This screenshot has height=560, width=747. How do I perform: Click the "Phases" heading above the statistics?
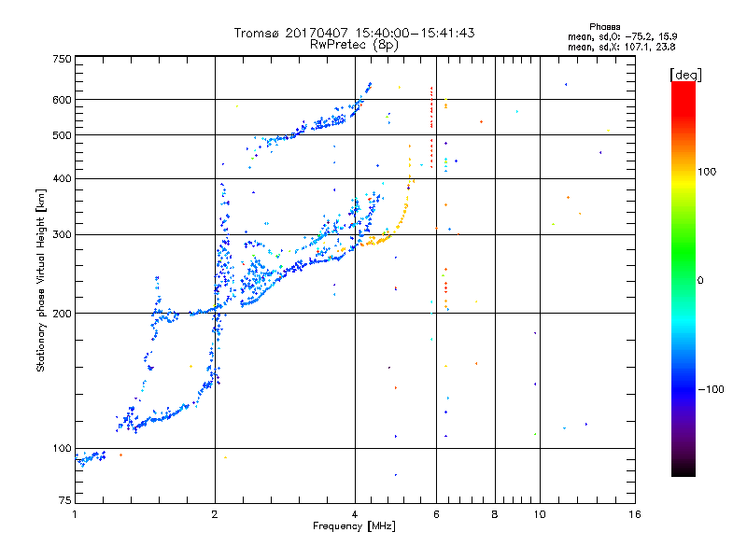[x=604, y=27]
